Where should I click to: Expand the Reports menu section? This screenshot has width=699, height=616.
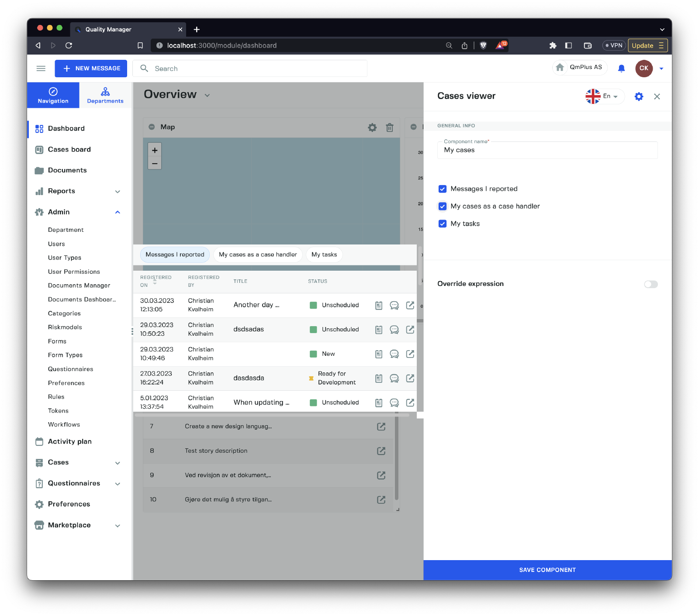tap(117, 191)
